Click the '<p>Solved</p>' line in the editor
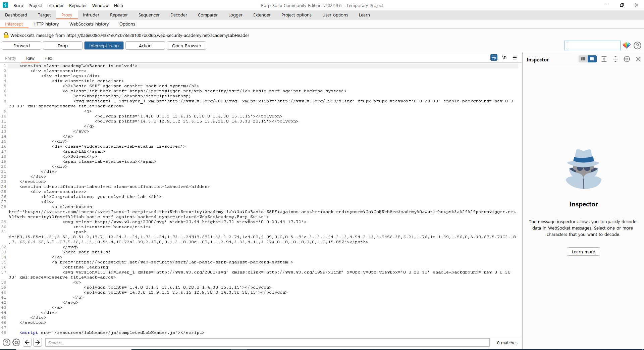This screenshot has height=350, width=644. (x=80, y=156)
